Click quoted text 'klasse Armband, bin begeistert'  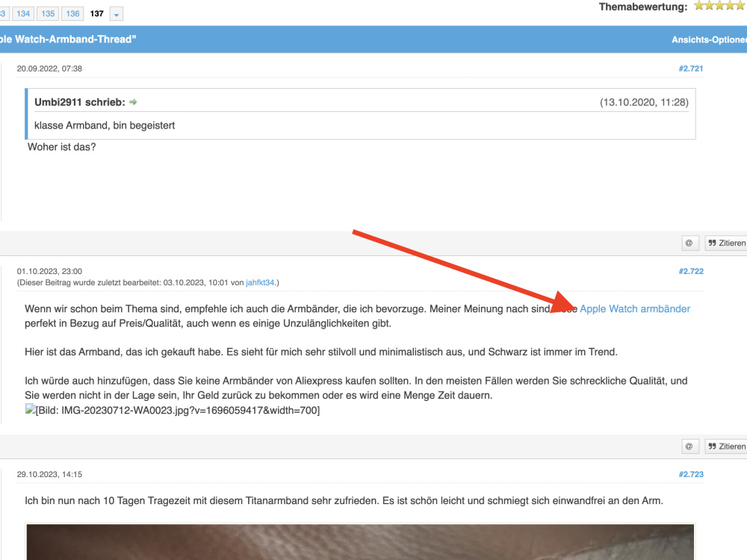click(105, 125)
